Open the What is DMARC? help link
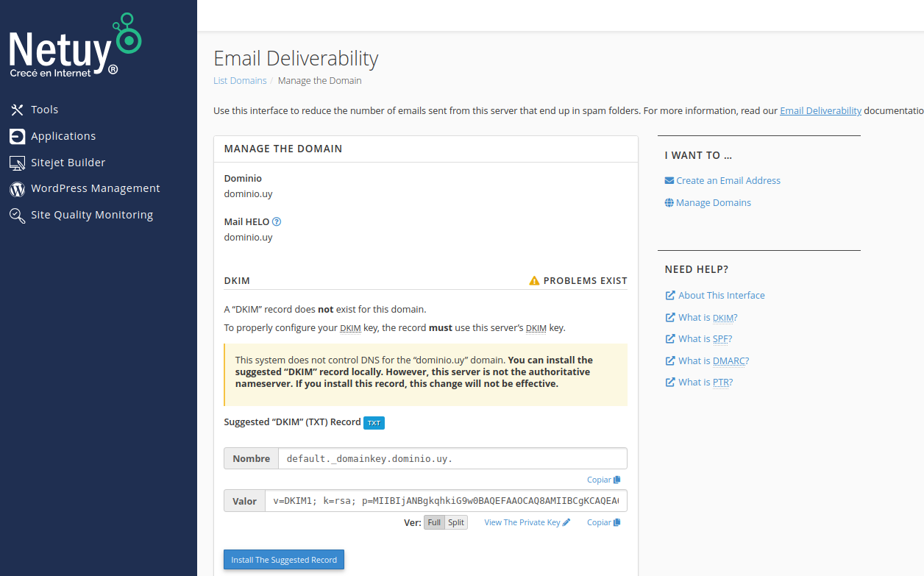 713,360
